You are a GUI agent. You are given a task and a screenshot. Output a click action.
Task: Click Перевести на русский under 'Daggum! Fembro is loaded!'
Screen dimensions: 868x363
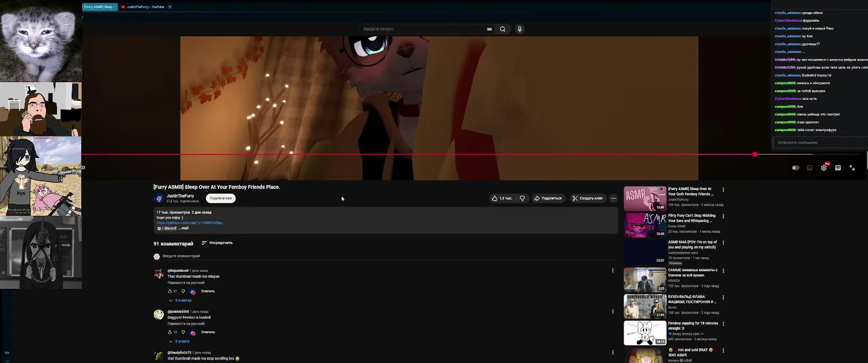(186, 324)
